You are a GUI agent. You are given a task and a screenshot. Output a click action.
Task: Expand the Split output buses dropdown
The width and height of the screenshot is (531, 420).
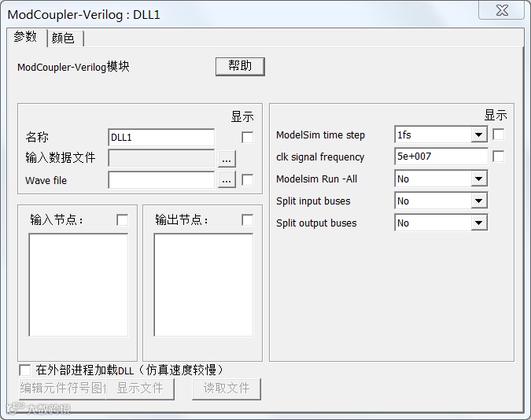click(478, 223)
